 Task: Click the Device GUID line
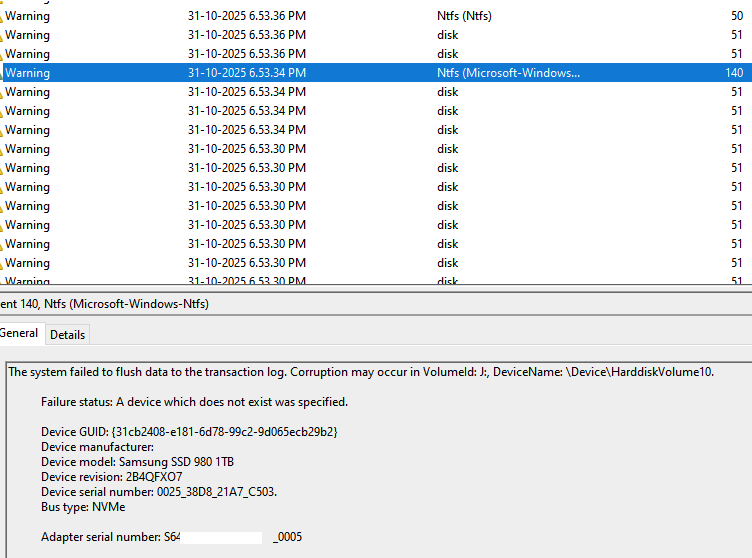point(189,432)
